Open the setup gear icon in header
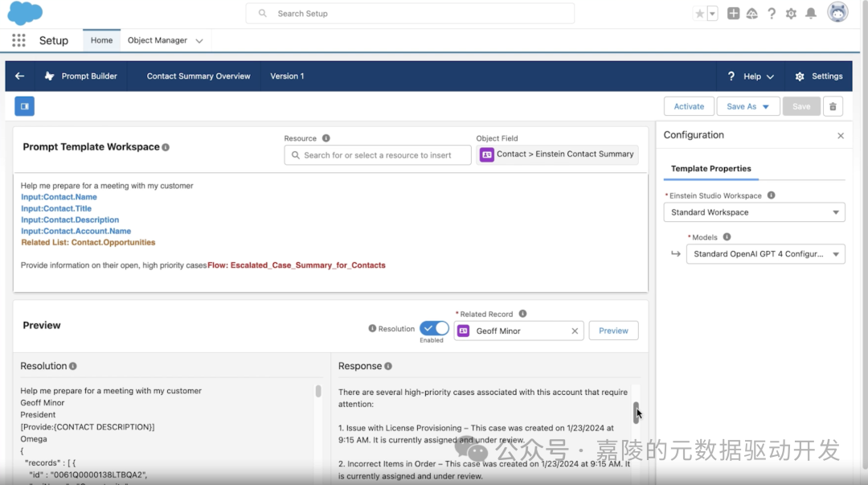This screenshot has width=868, height=485. pos(791,14)
